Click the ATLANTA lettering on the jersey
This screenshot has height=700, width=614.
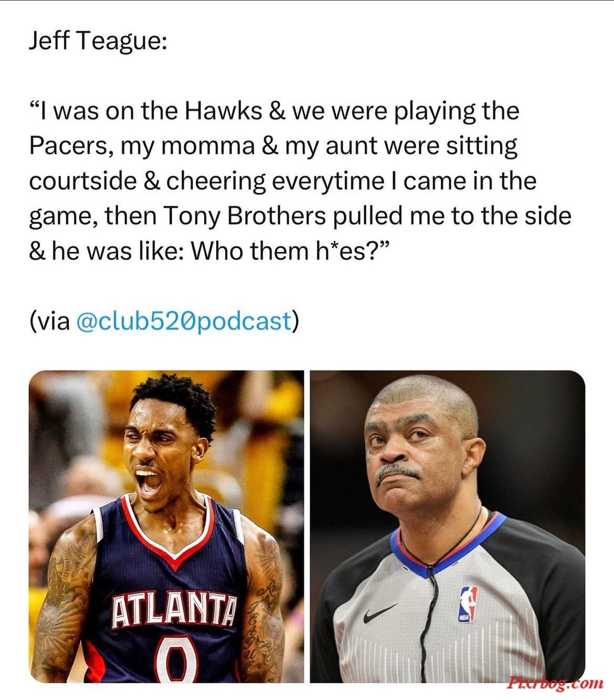(x=174, y=610)
